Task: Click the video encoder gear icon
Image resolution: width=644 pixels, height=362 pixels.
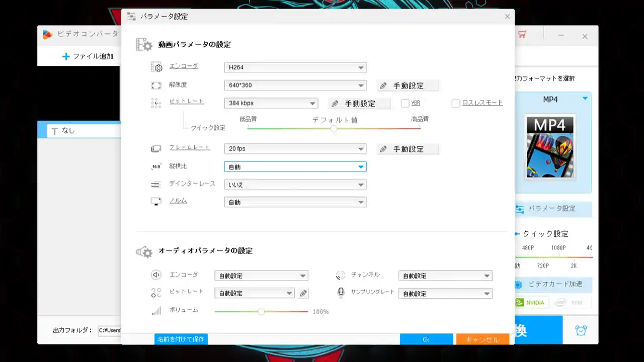Action: tap(156, 67)
